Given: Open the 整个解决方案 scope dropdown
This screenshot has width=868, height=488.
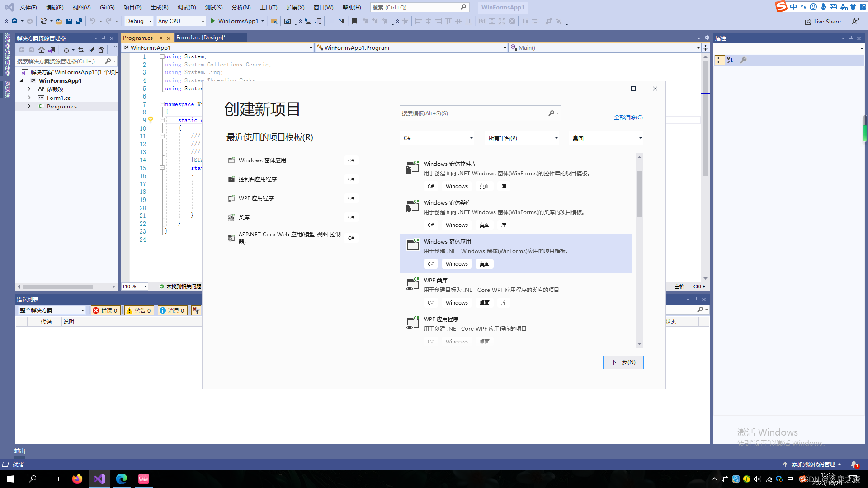Looking at the screenshot, I should pos(52,310).
